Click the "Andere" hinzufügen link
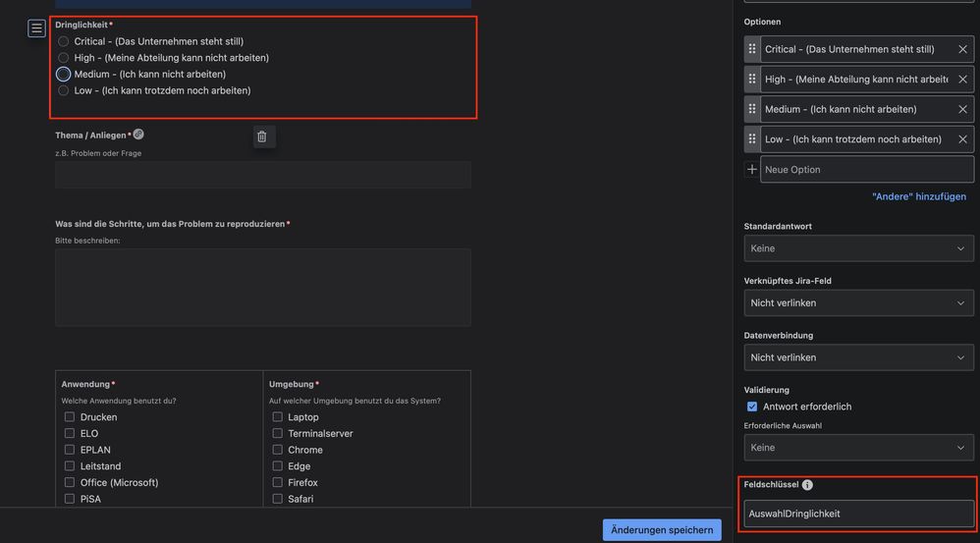 tap(919, 196)
